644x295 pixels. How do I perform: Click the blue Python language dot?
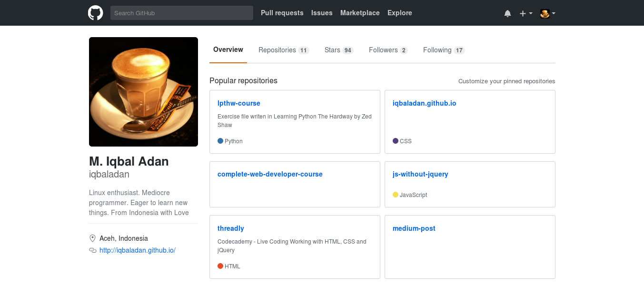220,141
